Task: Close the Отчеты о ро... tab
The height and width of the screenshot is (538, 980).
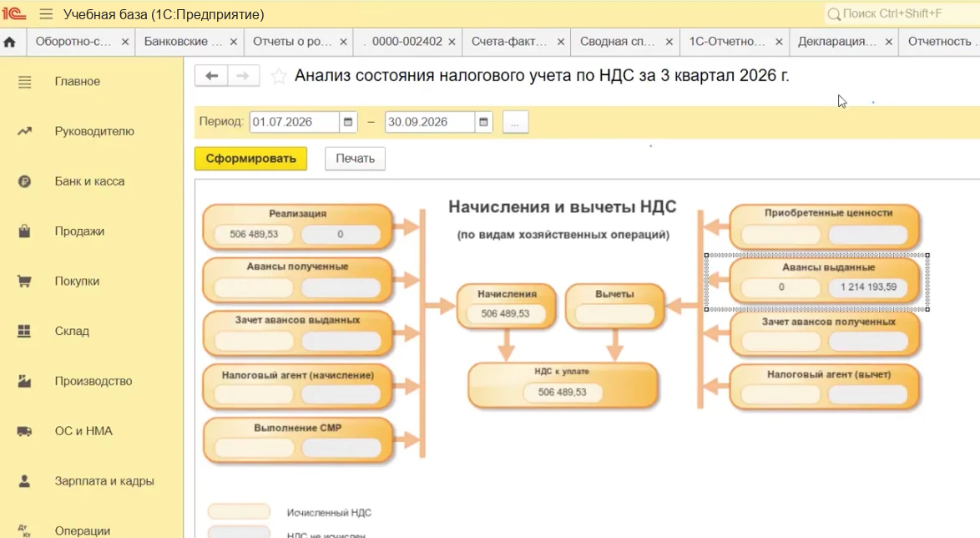Action: click(343, 42)
